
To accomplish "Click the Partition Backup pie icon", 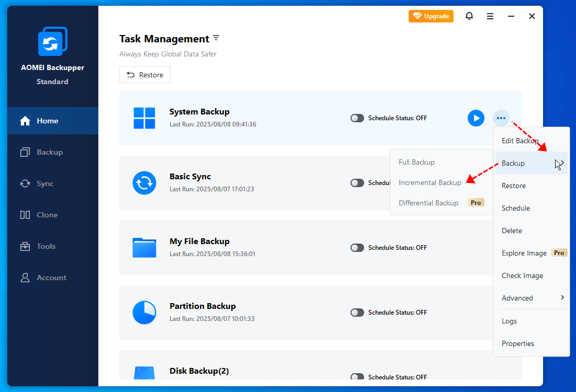I will pos(144,313).
